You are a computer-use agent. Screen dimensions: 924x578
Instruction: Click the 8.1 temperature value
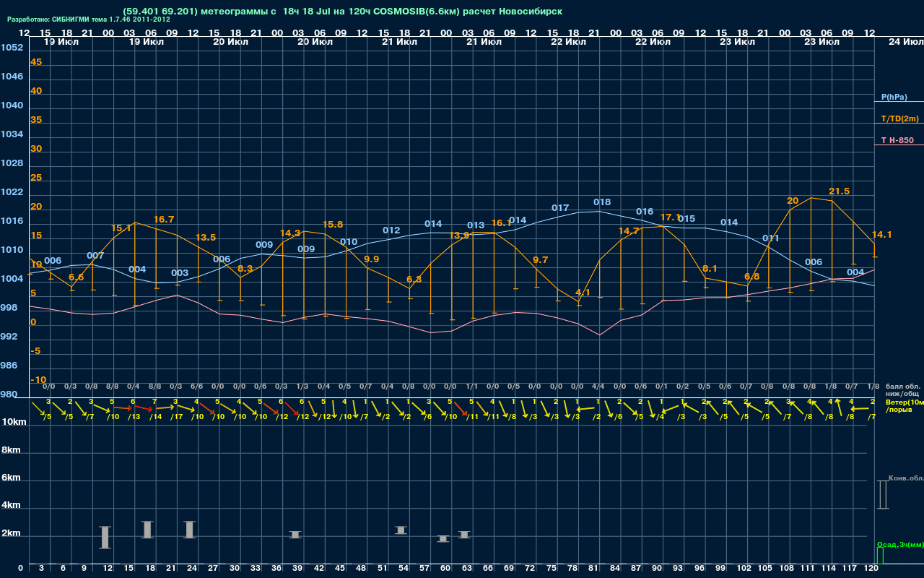coord(710,268)
